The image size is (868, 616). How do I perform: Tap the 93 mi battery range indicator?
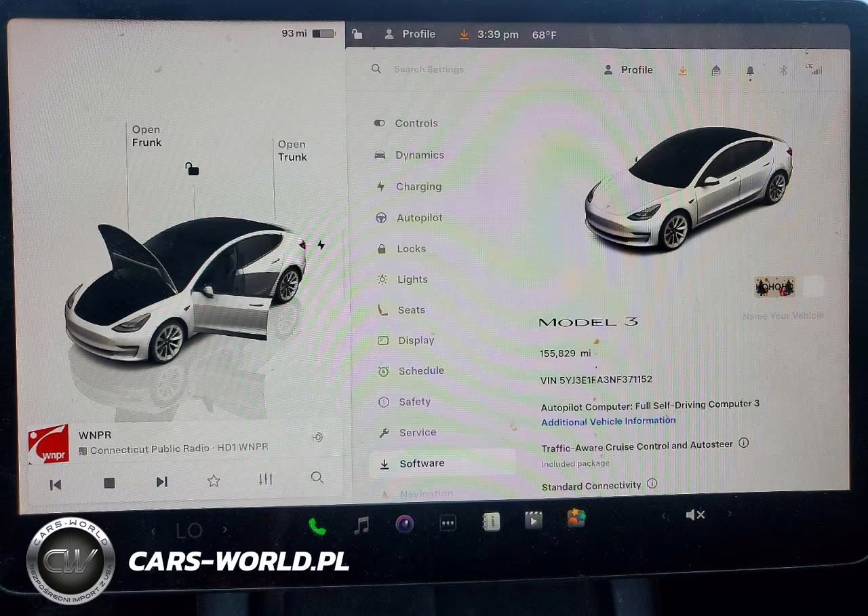click(x=309, y=33)
